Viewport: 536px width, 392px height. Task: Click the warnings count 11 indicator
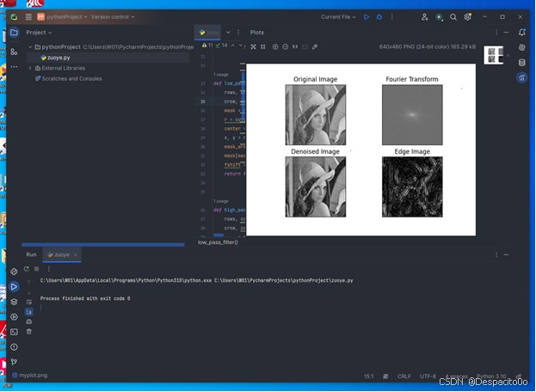click(x=207, y=45)
